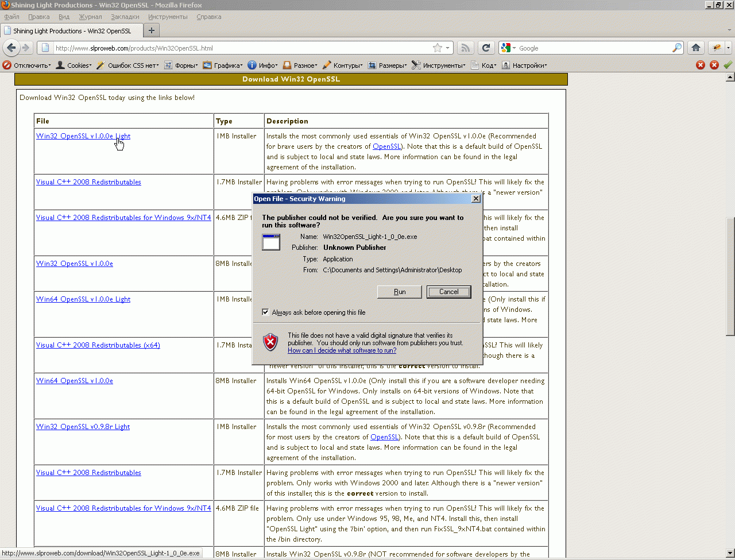
Task: Open 'How can I decide what software to run?'
Action: (342, 350)
